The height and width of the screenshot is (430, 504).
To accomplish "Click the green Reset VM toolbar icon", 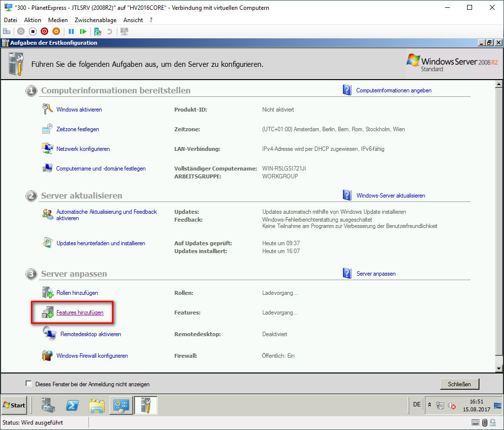I will [x=83, y=31].
